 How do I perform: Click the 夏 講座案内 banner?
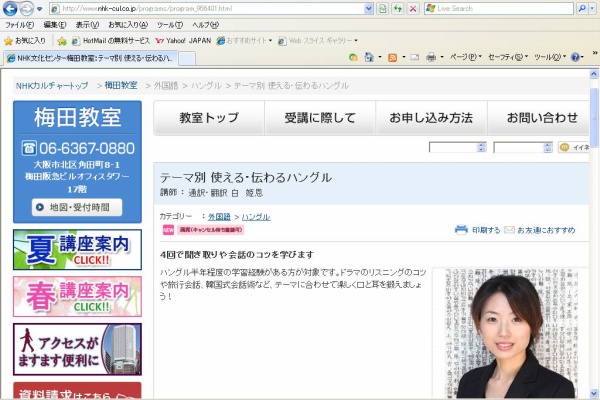pos(77,250)
